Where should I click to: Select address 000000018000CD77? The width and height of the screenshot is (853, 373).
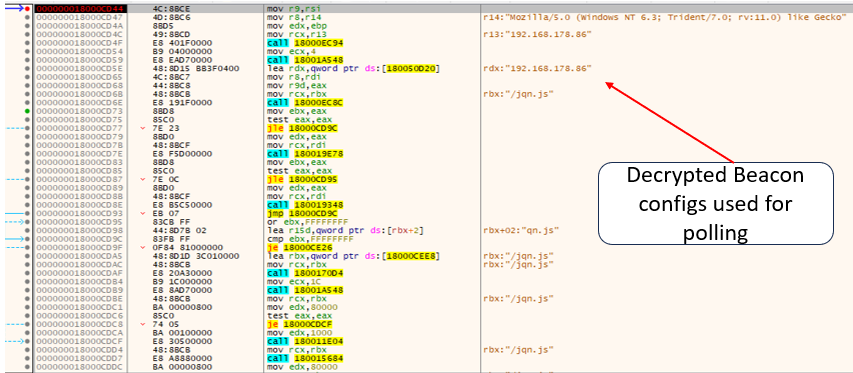pyautogui.click(x=81, y=128)
